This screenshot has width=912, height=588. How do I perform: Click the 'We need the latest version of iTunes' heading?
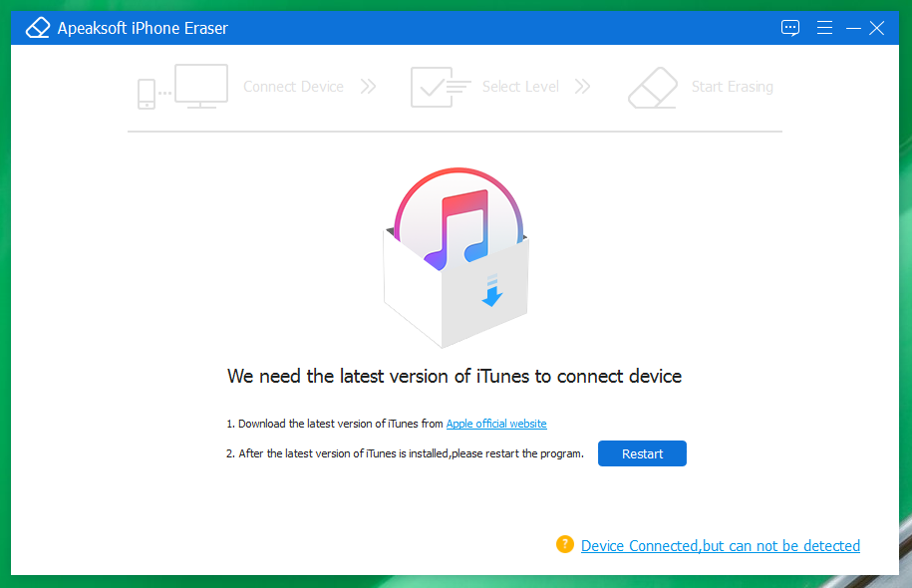click(x=455, y=377)
